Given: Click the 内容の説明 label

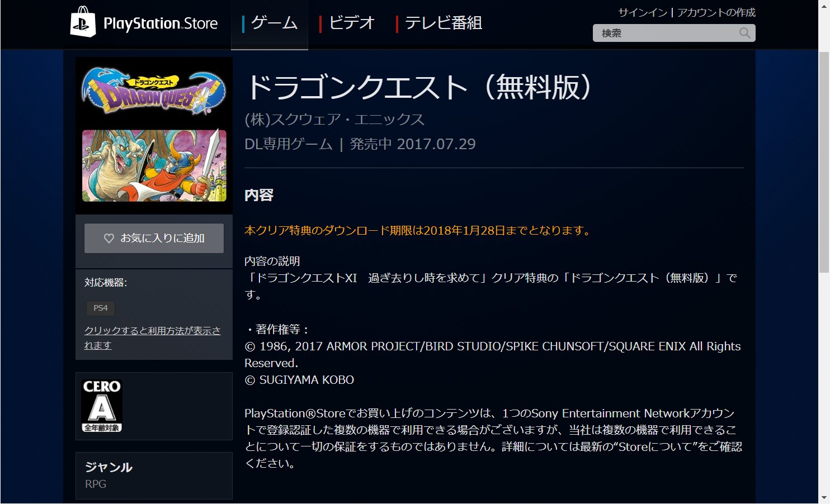Looking at the screenshot, I should (x=272, y=261).
